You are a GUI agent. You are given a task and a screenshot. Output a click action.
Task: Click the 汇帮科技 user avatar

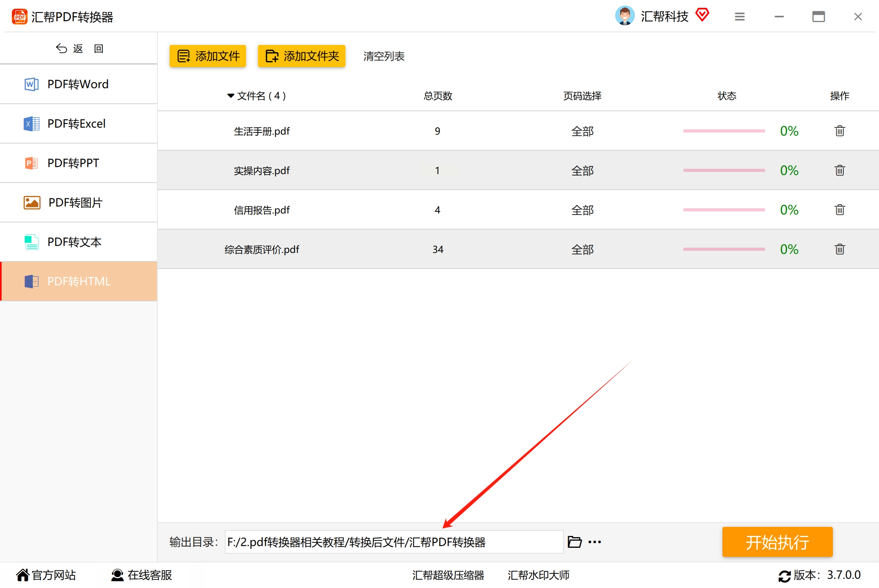point(625,16)
